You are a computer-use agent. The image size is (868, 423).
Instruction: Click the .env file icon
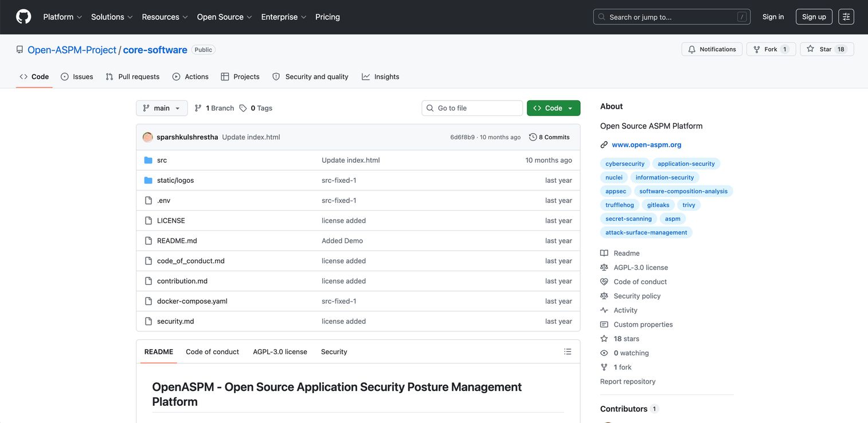148,200
